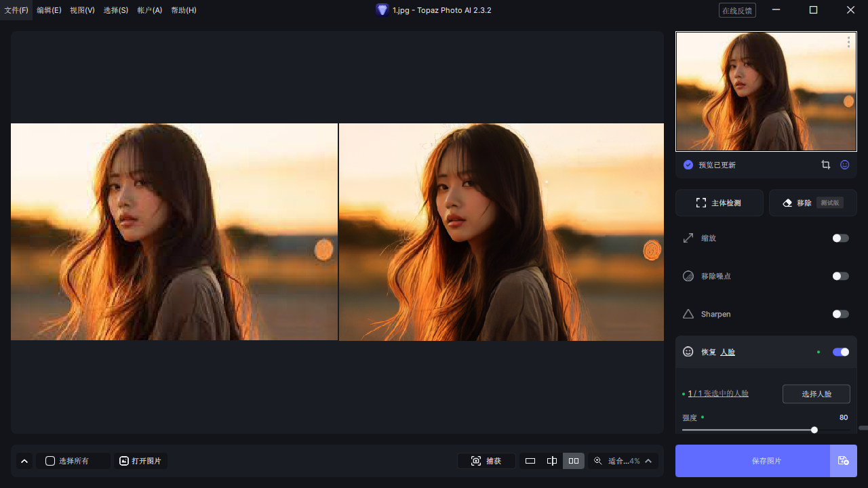Screen dimensions: 868x488
Task: Open the 视图(V) menu
Action: [x=82, y=10]
